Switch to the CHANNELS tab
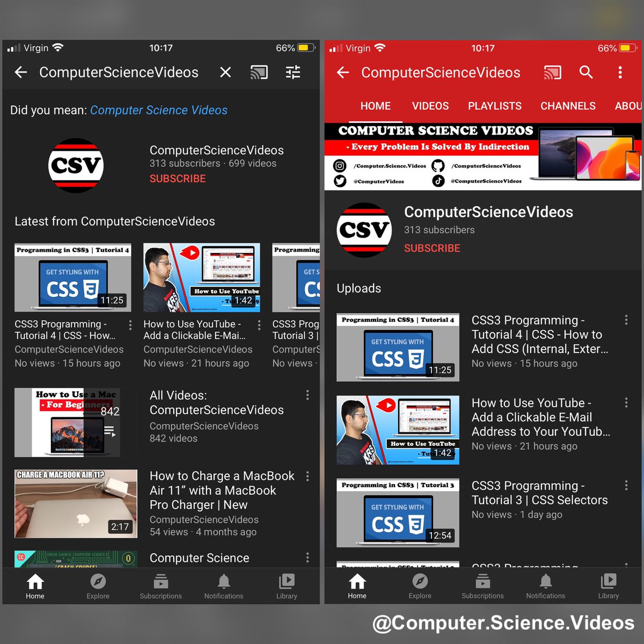Screen dimensions: 644x644 (568, 106)
